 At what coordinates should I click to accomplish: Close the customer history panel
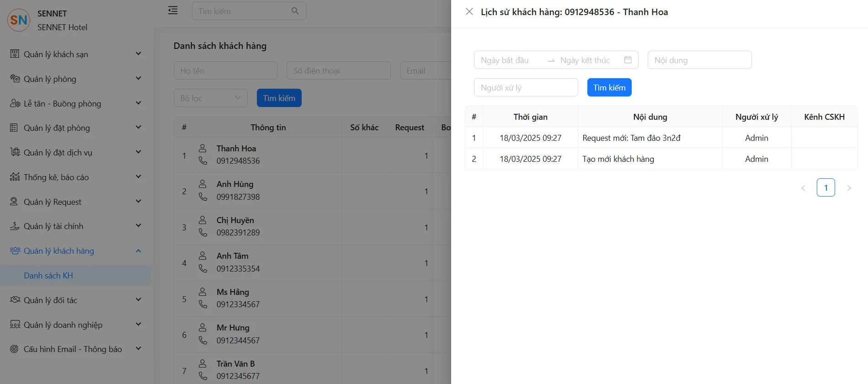pos(469,12)
